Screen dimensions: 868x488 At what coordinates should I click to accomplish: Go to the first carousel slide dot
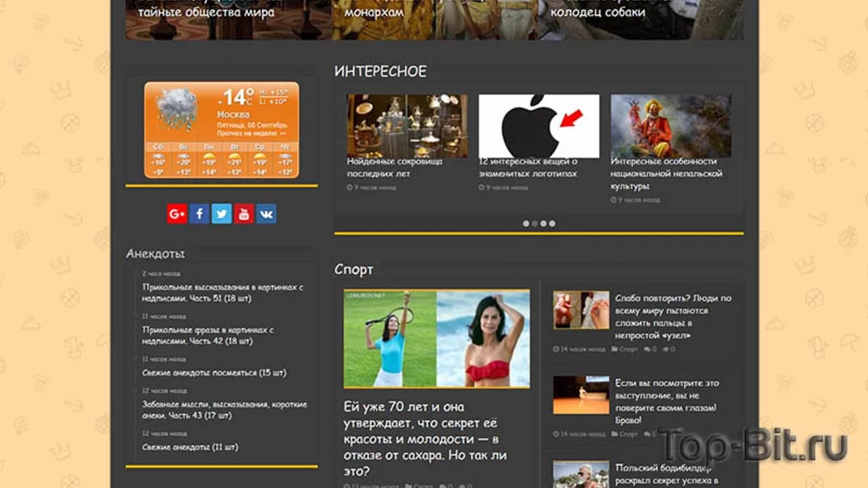[526, 223]
